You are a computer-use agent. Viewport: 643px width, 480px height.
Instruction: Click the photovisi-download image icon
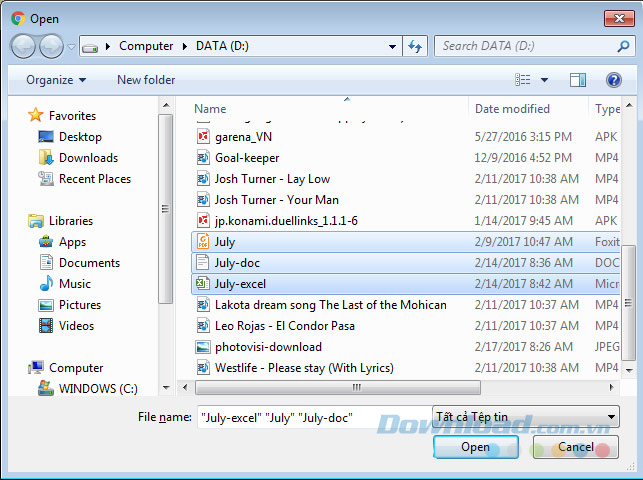(x=203, y=347)
